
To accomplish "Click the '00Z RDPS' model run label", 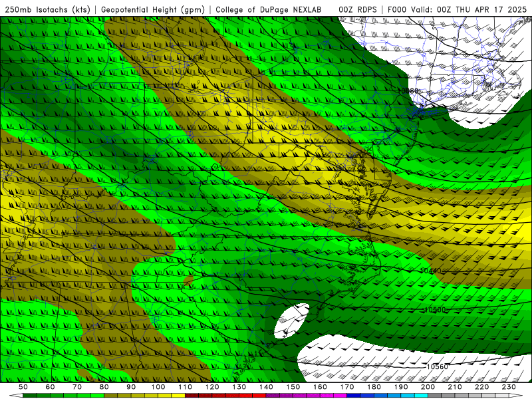I will click(x=358, y=9).
